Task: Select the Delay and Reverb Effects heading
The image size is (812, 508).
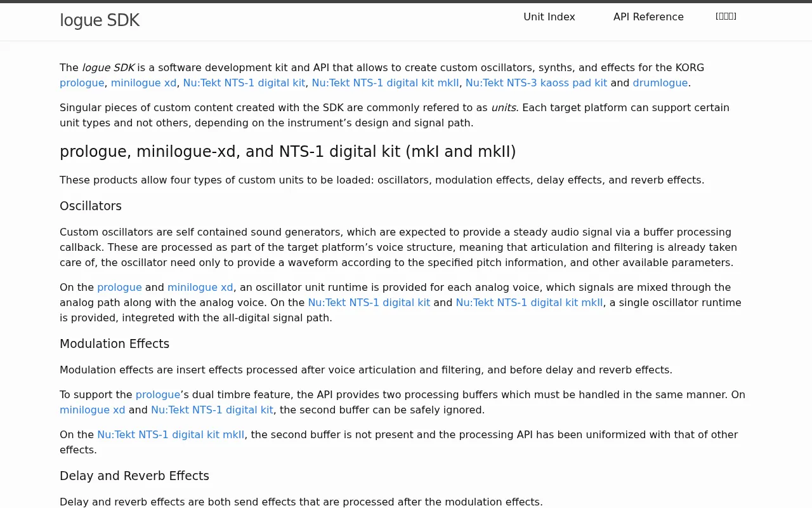Action: pos(134,476)
